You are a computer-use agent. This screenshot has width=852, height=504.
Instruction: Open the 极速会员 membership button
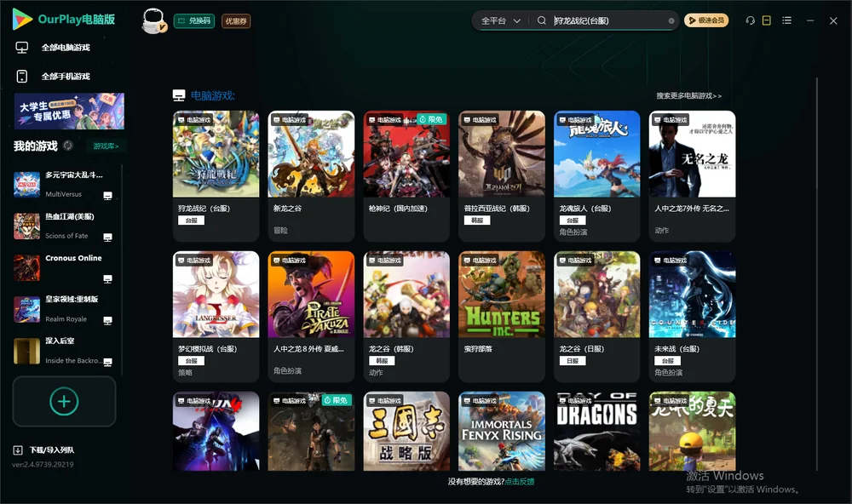705,20
